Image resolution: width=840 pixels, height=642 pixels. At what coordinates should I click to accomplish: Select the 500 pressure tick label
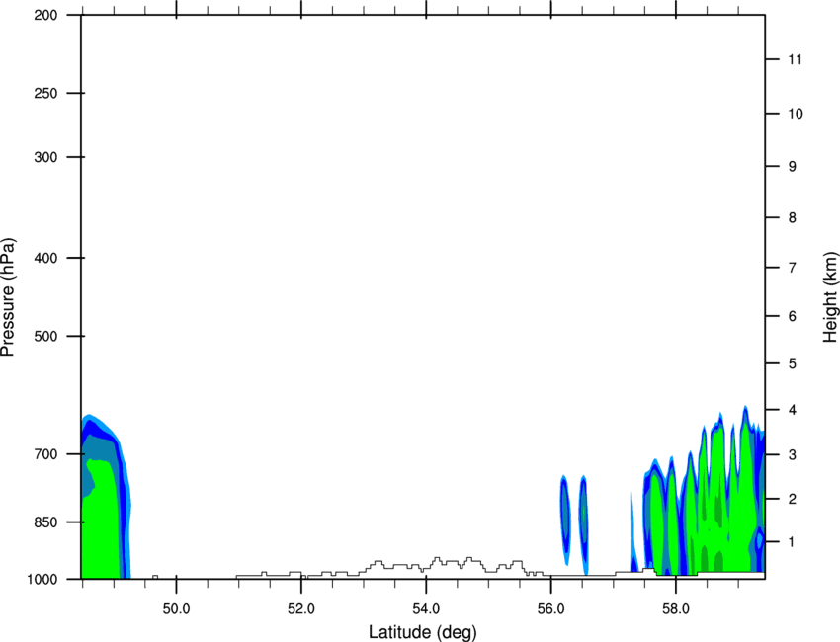(45, 336)
